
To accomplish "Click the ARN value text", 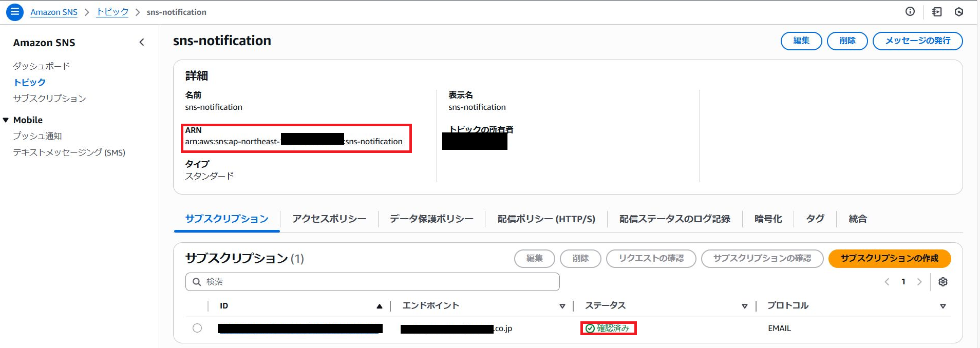I will click(x=294, y=141).
